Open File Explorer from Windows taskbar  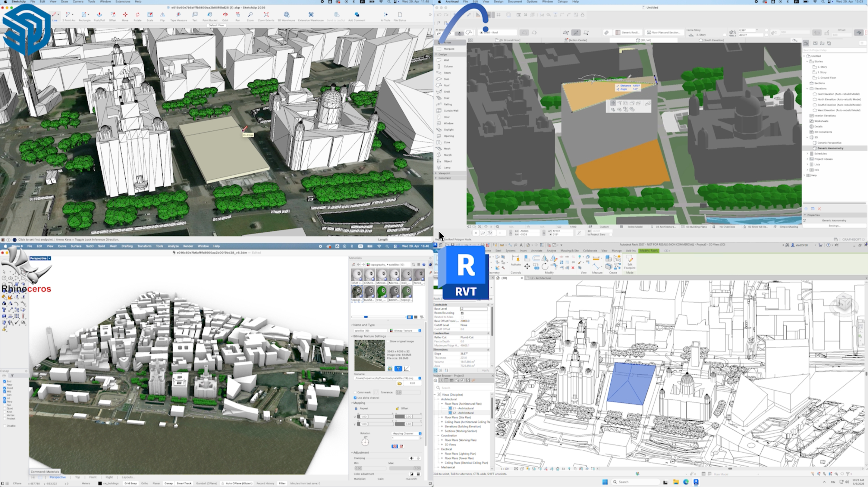(676, 482)
